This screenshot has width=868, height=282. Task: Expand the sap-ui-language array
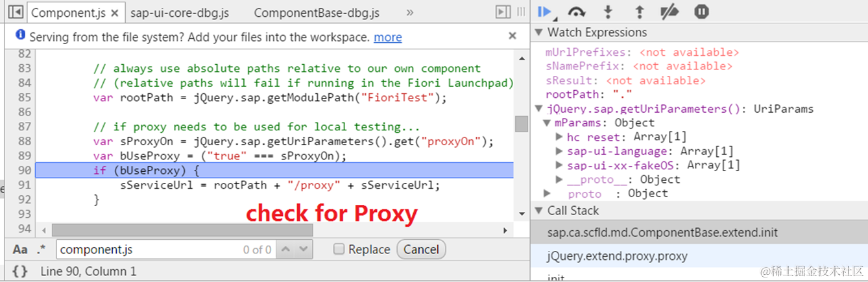pyautogui.click(x=559, y=151)
